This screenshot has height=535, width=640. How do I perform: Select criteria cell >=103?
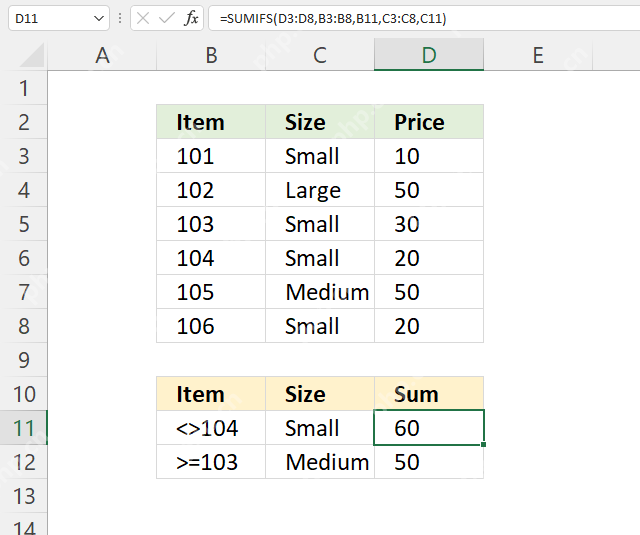(x=211, y=462)
